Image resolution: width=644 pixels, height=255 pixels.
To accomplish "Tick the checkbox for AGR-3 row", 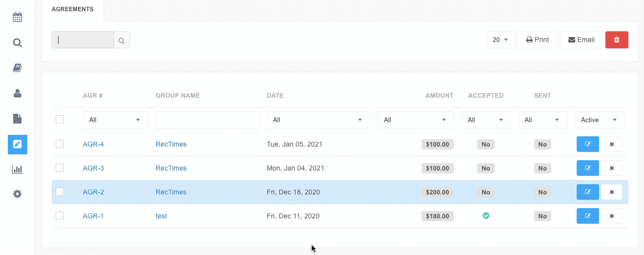I will click(x=60, y=168).
